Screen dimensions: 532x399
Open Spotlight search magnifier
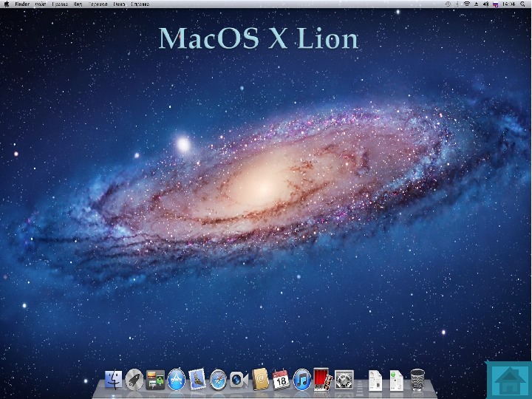coord(522,4)
